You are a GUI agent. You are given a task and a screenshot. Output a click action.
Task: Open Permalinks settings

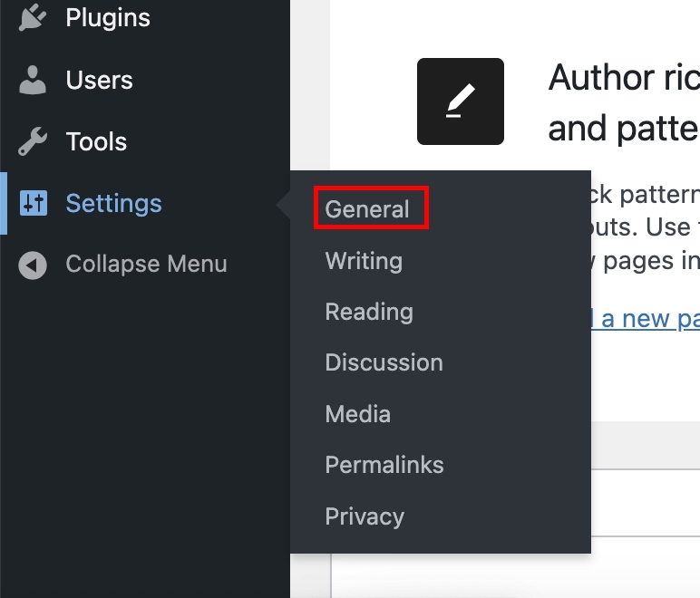coord(384,465)
